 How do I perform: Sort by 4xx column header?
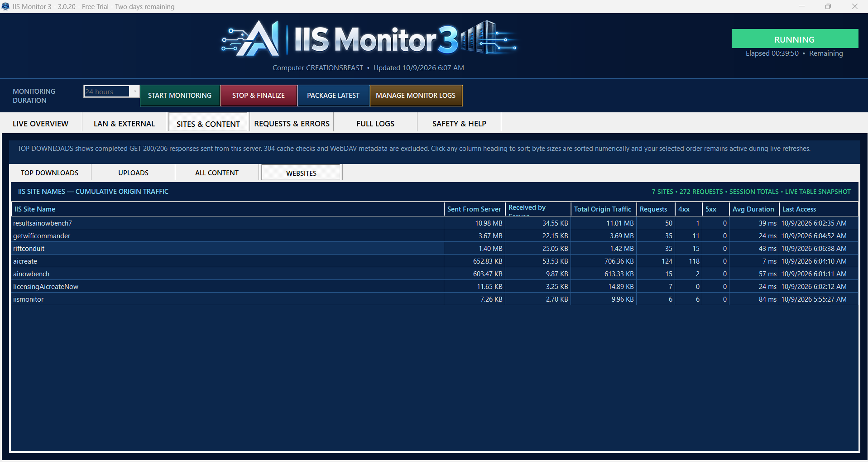tap(688, 209)
